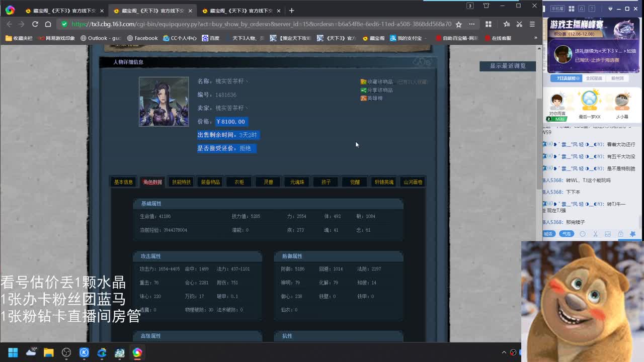644x362 pixels.
Task: Click the browser URL address field
Action: point(261,24)
